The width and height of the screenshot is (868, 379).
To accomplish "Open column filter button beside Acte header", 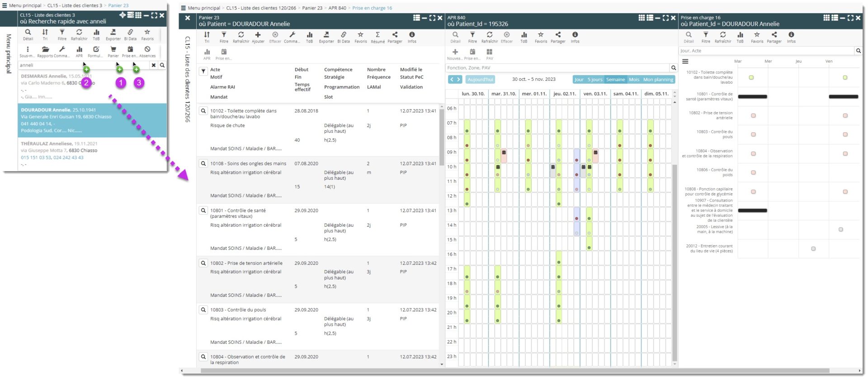I will [x=203, y=71].
